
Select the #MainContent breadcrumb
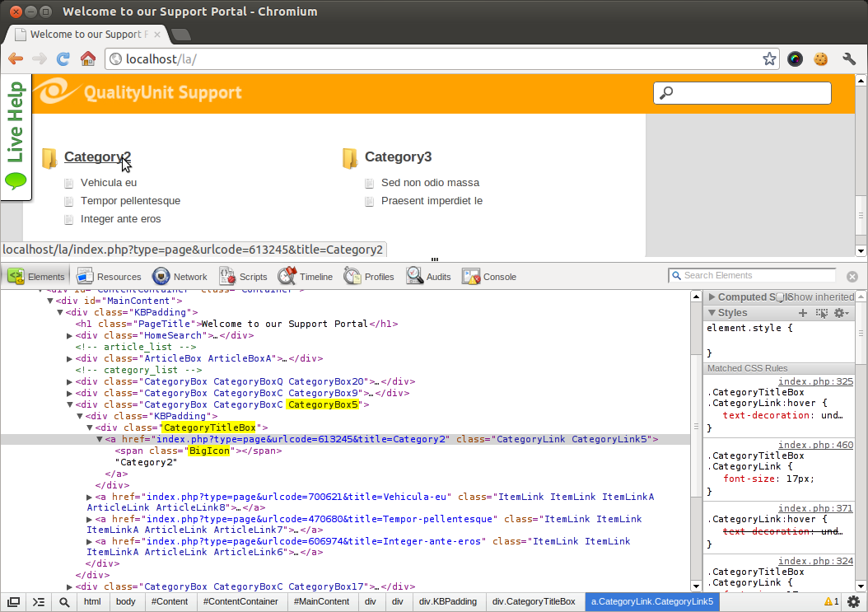(321, 602)
